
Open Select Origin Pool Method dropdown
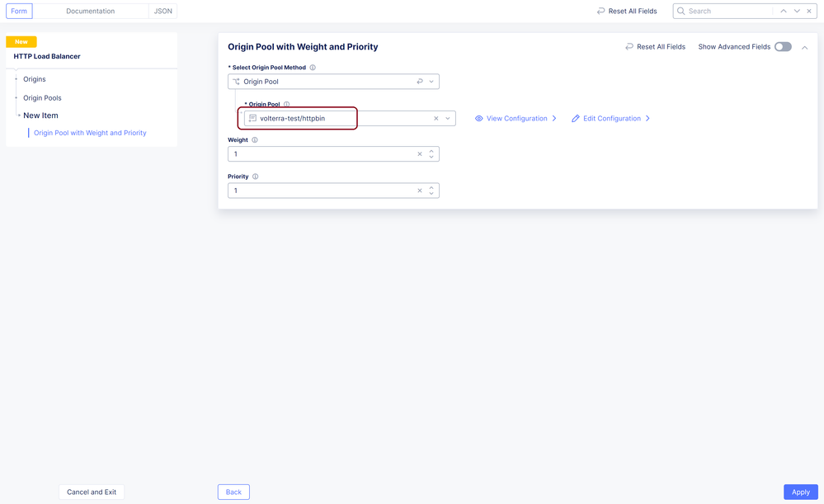(x=431, y=82)
